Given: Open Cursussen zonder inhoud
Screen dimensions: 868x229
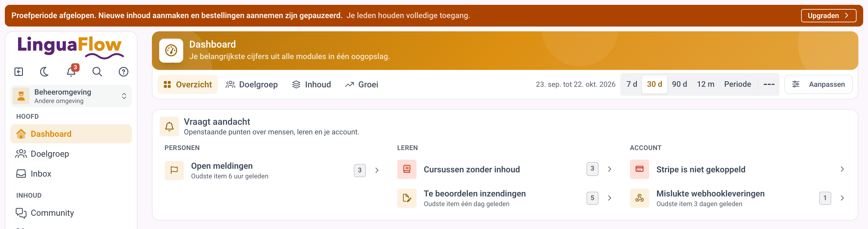Looking at the screenshot, I should click(505, 169).
